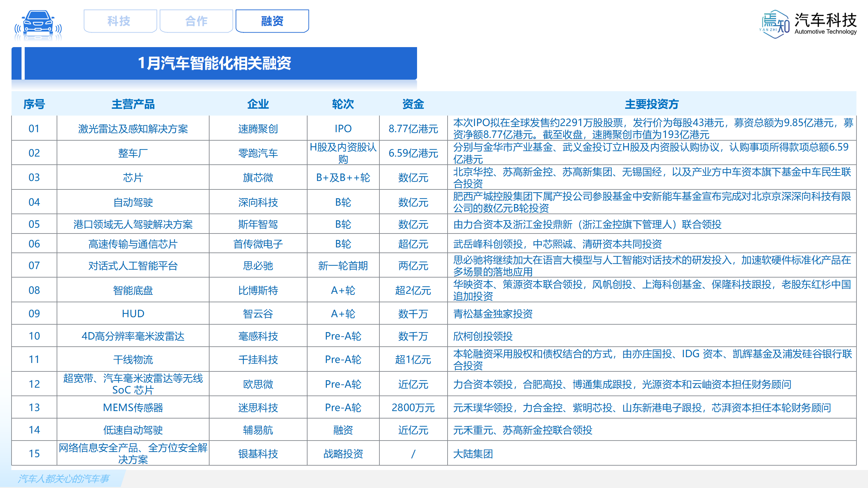Click the 企业 column header
Image resolution: width=868 pixels, height=488 pixels.
tap(258, 104)
